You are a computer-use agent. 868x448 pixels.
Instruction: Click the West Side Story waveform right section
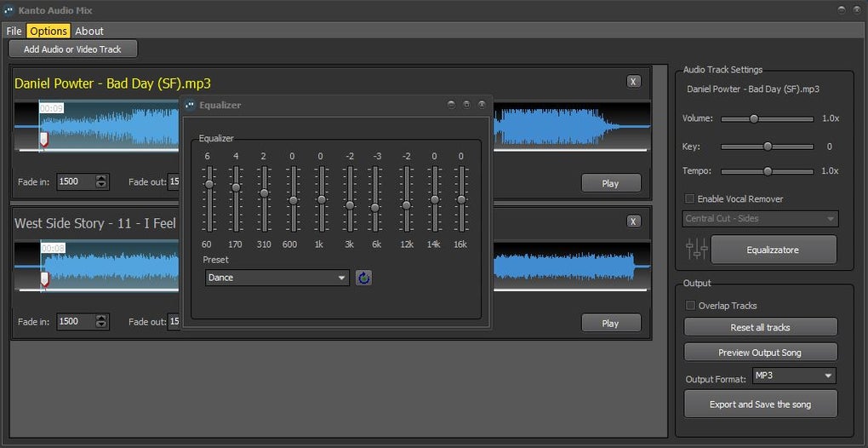571,267
